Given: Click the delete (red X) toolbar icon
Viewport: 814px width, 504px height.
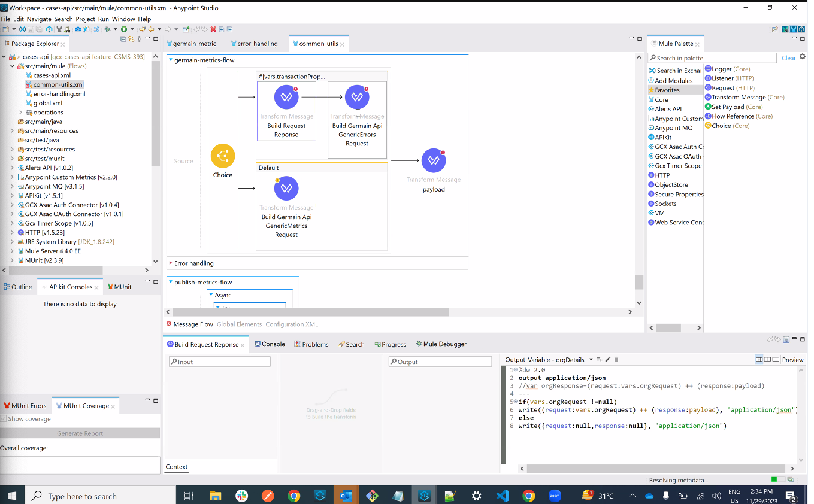Looking at the screenshot, I should (x=213, y=29).
